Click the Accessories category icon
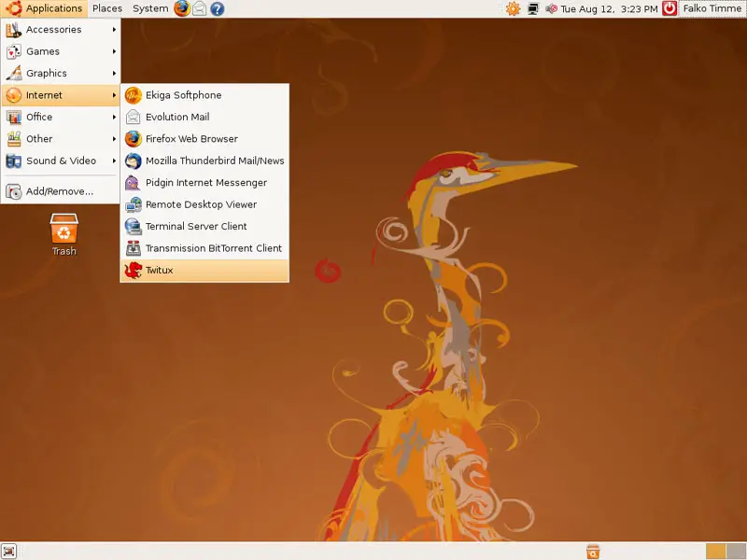The image size is (747, 560). 13,30
